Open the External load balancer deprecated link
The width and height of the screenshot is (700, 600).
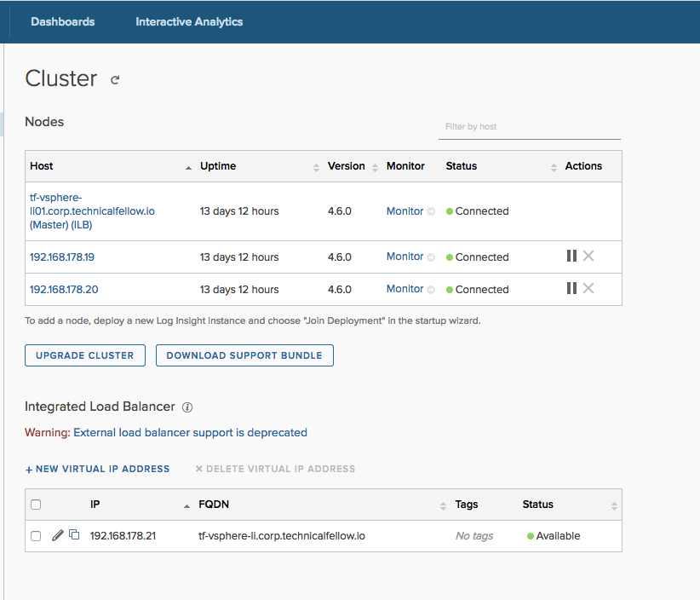pos(190,432)
